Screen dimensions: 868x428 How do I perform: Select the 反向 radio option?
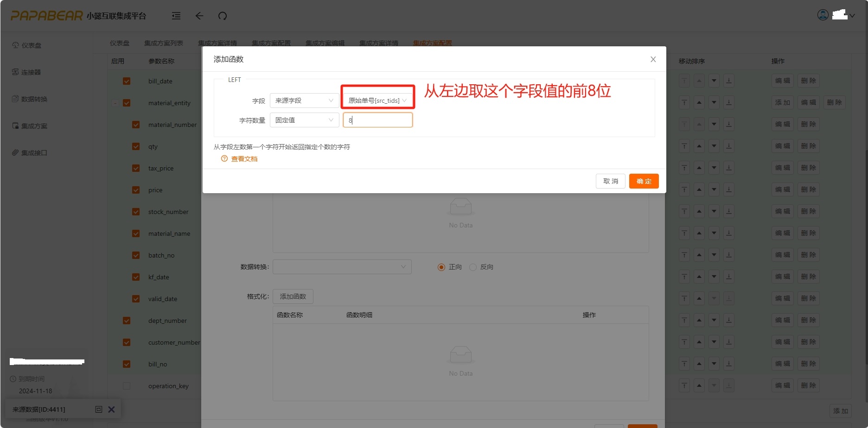tap(473, 267)
